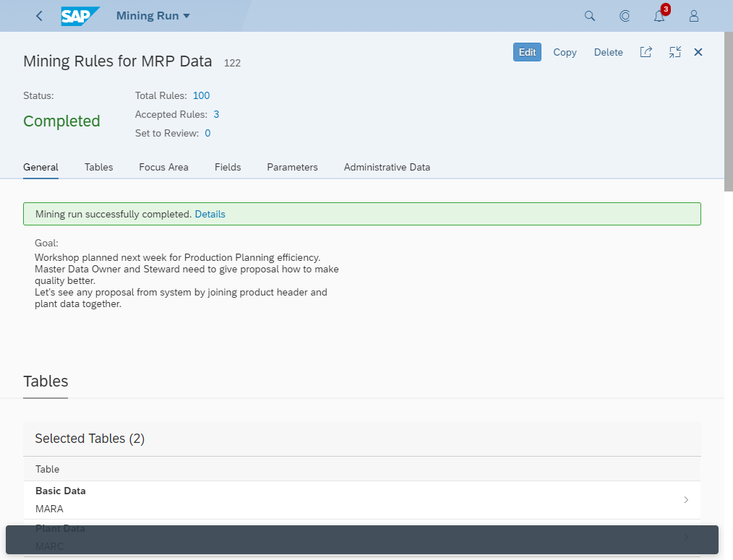Switch to the Focus Area tab
The height and width of the screenshot is (560, 733).
pos(163,167)
